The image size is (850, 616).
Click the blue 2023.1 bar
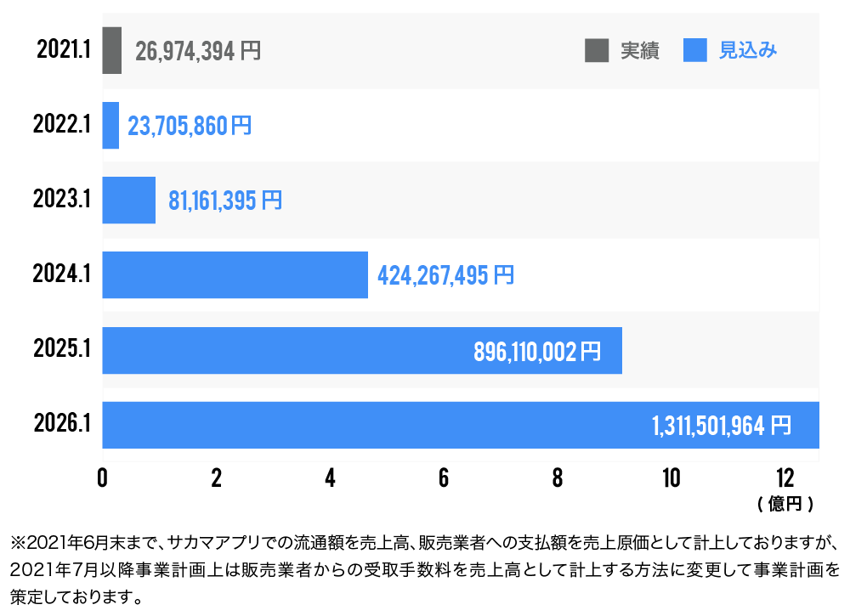tap(129, 200)
